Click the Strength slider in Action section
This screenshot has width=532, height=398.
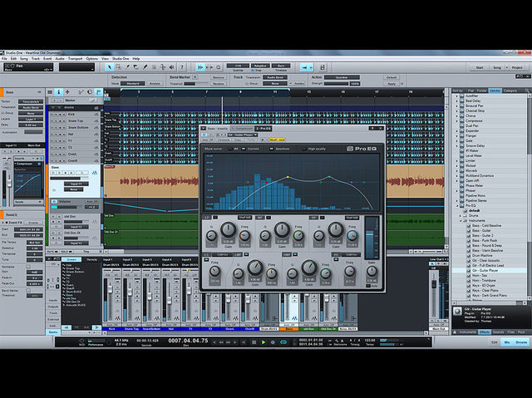(336, 83)
